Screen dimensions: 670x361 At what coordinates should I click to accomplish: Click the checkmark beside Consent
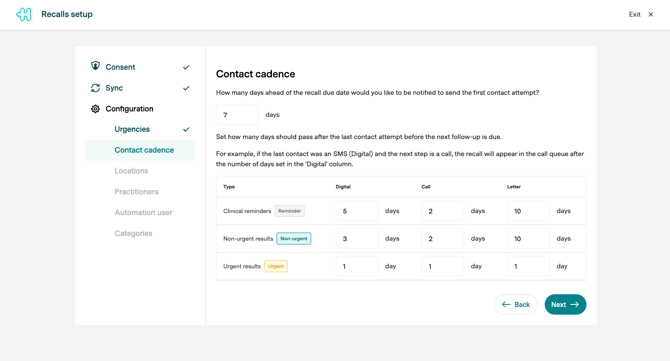point(186,67)
